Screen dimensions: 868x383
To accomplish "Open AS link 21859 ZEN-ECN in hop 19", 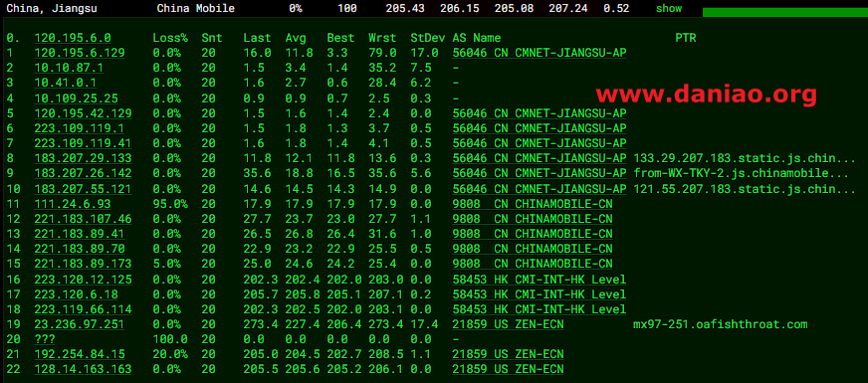I will (509, 323).
